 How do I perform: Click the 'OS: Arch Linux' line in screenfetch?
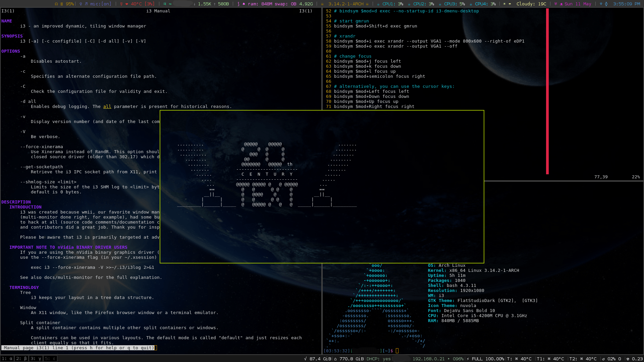pos(446,265)
